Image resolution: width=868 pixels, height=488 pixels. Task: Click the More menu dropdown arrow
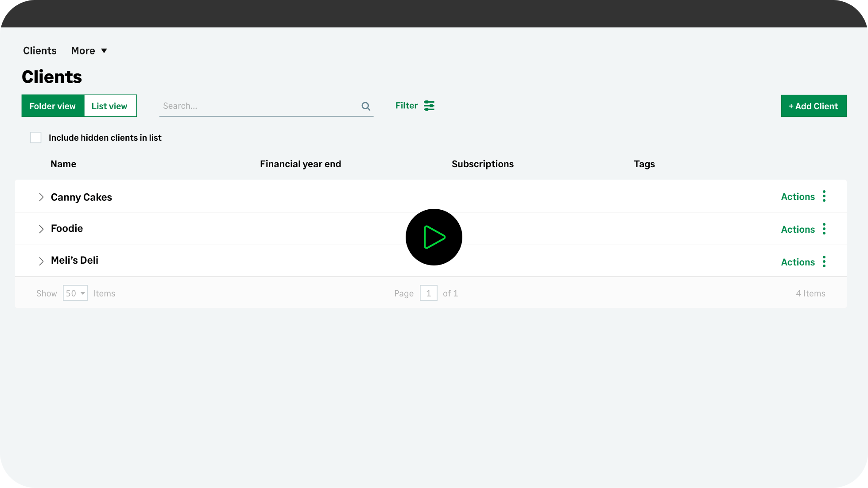coord(105,50)
